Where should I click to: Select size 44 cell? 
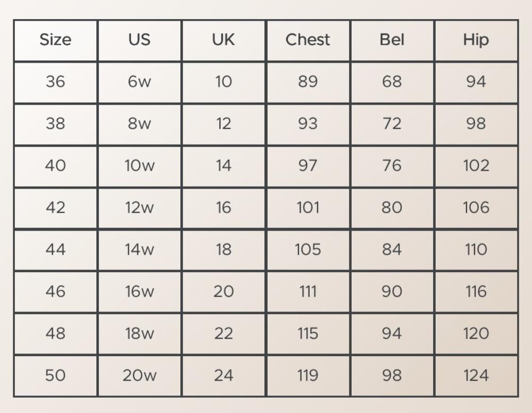point(55,250)
